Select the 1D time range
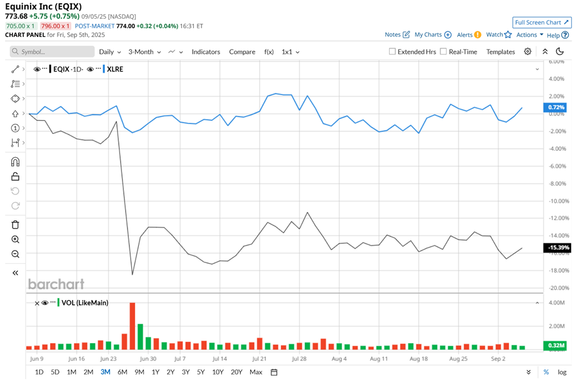This screenshot has width=588, height=382. [39, 372]
